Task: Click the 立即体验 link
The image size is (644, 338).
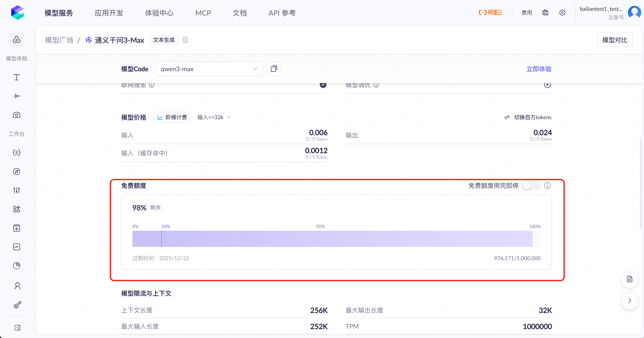Action: [539, 69]
